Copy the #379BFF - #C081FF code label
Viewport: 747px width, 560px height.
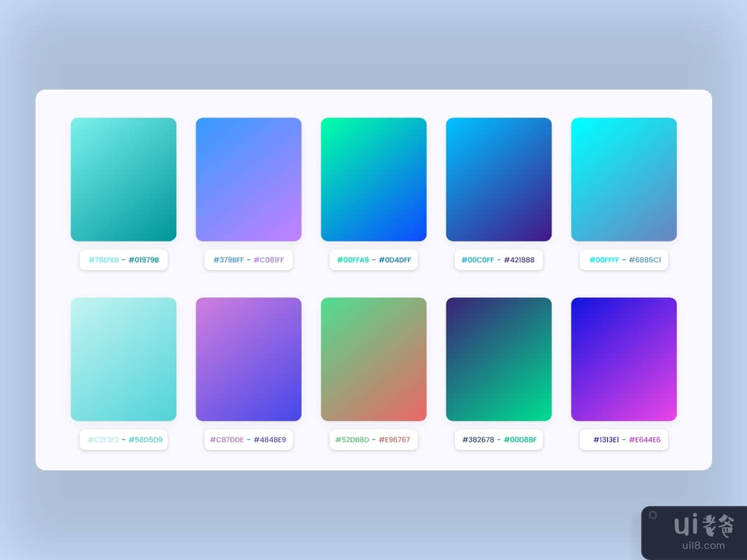[248, 260]
